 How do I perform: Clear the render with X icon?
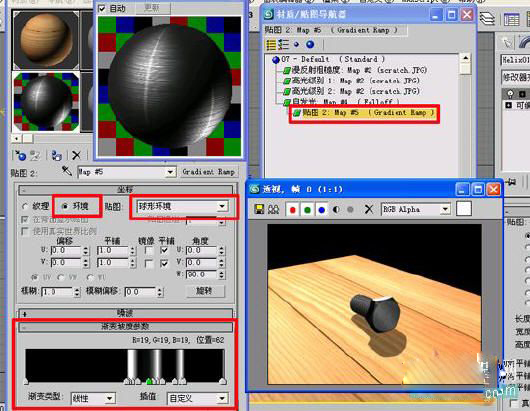(369, 210)
